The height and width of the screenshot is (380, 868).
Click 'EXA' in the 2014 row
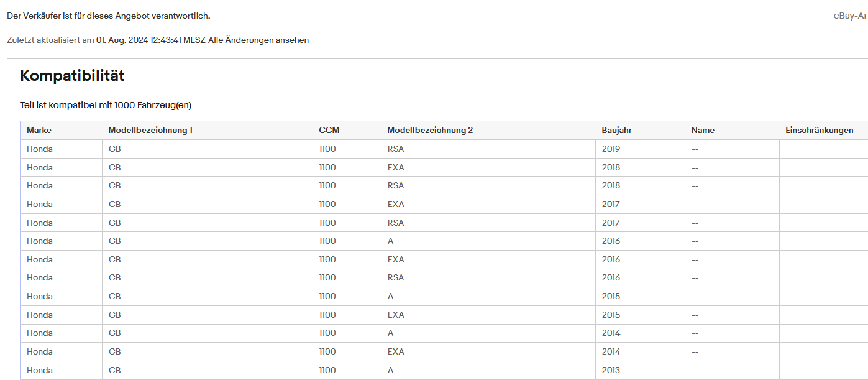point(396,352)
